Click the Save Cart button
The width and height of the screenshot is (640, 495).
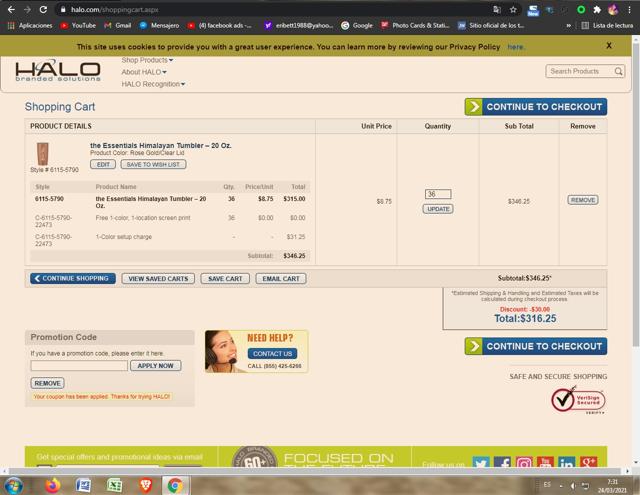point(225,279)
